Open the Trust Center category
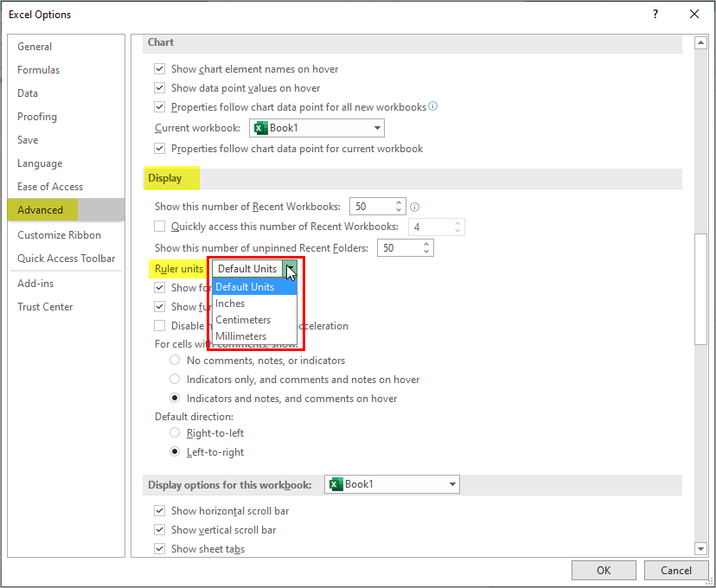This screenshot has width=716, height=588. coord(67,307)
